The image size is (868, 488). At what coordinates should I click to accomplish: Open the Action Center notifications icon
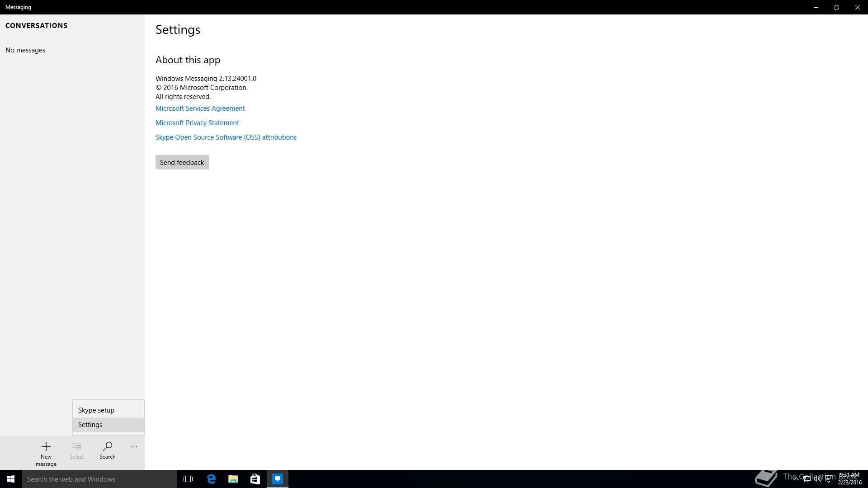click(829, 479)
